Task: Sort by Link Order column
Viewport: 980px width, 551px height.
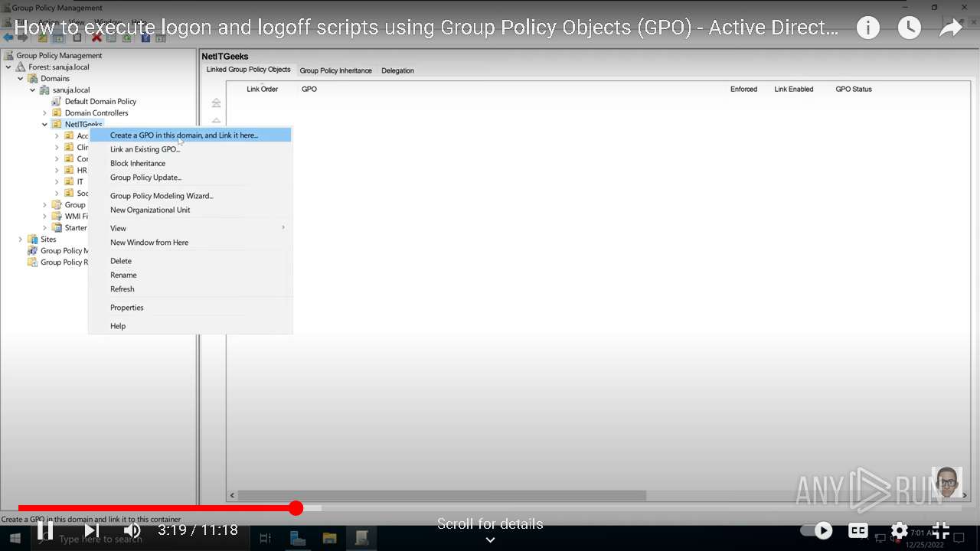Action: (x=262, y=90)
